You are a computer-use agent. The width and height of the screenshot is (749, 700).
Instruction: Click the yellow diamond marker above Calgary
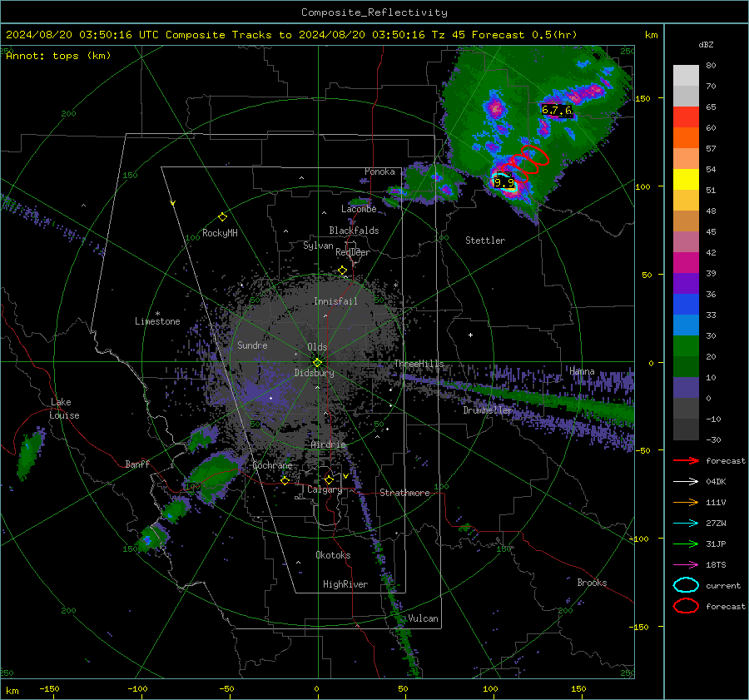click(x=329, y=479)
